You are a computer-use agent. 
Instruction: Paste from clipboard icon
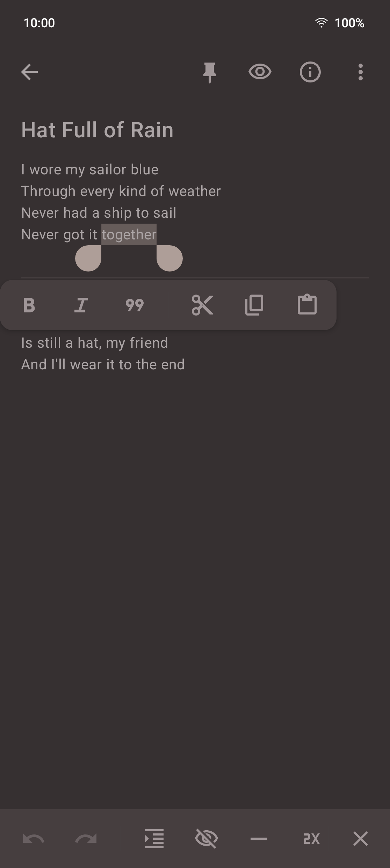(307, 304)
